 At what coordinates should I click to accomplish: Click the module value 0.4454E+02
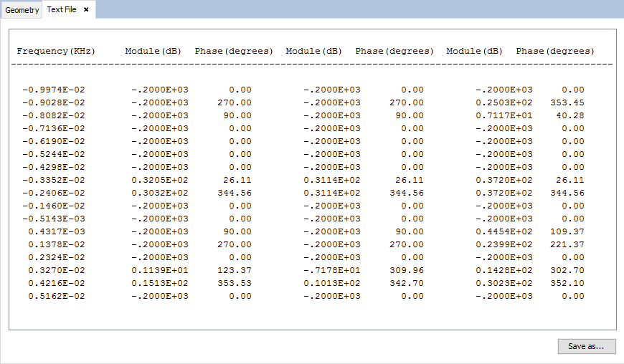click(x=504, y=232)
